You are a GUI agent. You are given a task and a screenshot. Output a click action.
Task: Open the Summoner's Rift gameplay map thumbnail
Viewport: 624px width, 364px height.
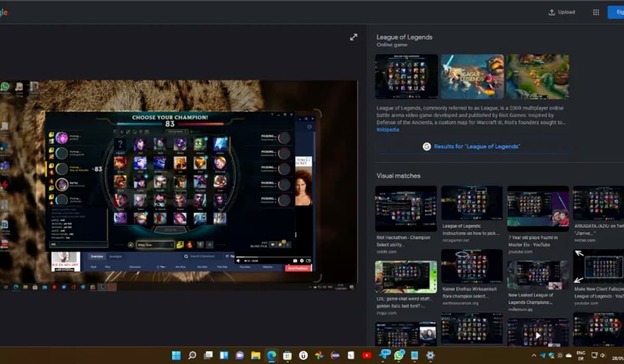coord(538,76)
